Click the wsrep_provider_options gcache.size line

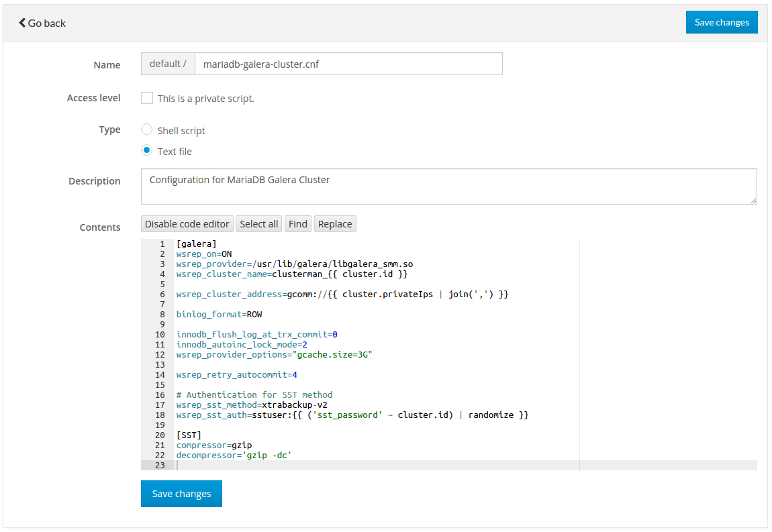pos(275,355)
